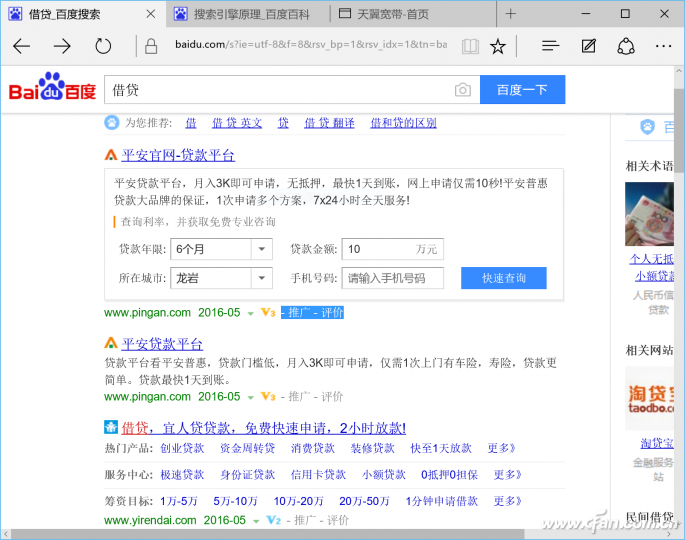Click the 创业贷款 link

pos(182,448)
